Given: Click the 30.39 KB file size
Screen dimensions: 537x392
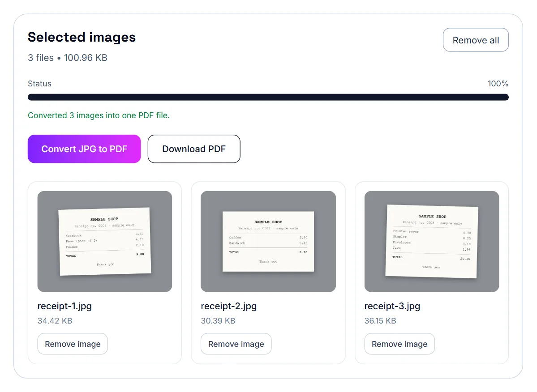Looking at the screenshot, I should (x=218, y=321).
